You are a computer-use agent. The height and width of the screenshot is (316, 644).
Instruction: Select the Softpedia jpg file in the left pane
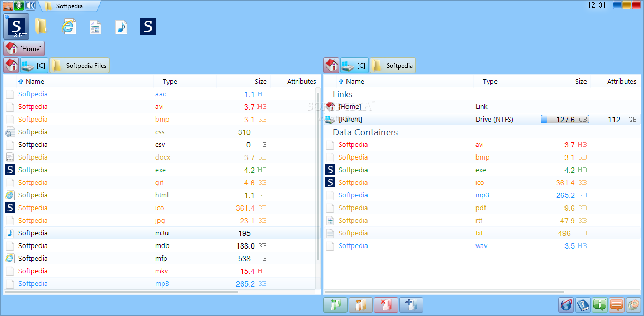pyautogui.click(x=160, y=221)
